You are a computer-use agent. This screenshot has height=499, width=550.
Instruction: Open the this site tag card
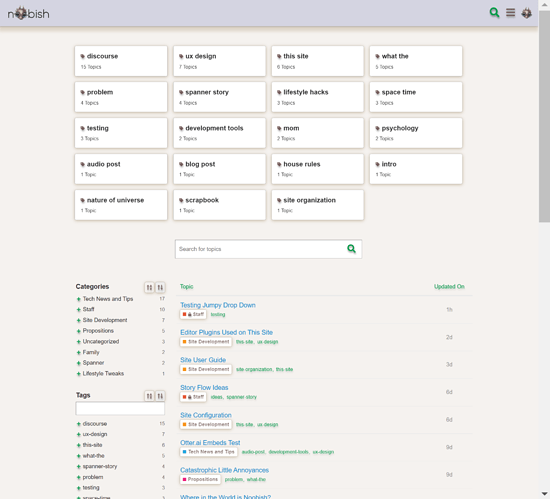point(317,61)
